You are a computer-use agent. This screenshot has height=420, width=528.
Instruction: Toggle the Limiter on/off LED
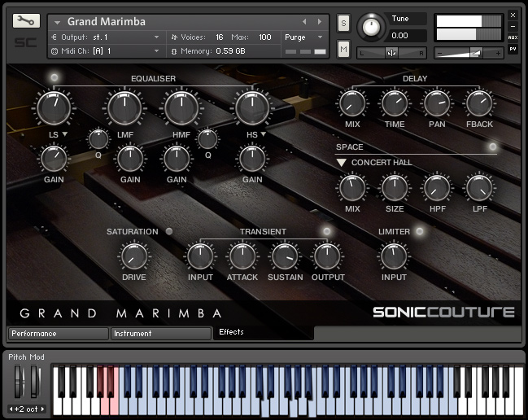pos(420,231)
